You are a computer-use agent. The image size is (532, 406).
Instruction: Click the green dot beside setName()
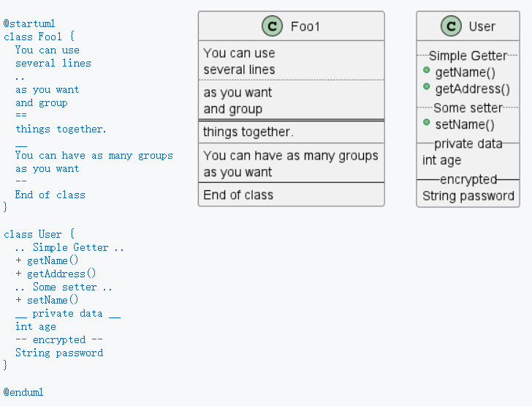click(x=426, y=123)
